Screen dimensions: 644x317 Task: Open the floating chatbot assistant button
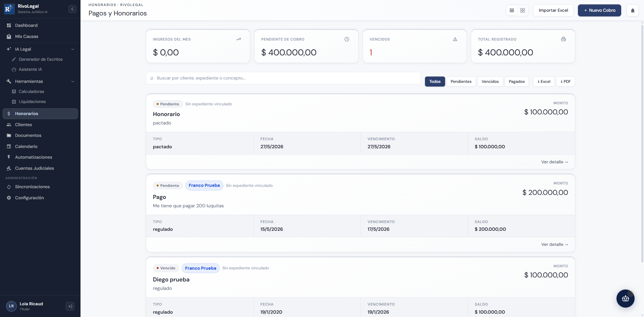tap(626, 299)
